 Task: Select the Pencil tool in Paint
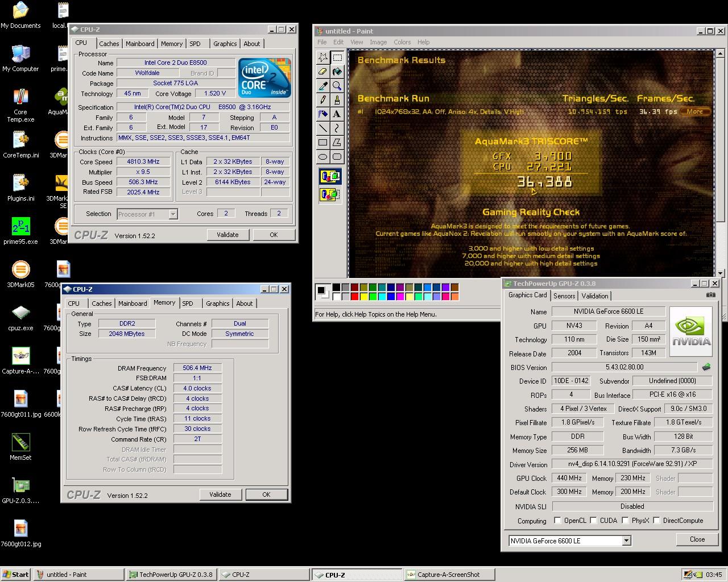(x=323, y=100)
